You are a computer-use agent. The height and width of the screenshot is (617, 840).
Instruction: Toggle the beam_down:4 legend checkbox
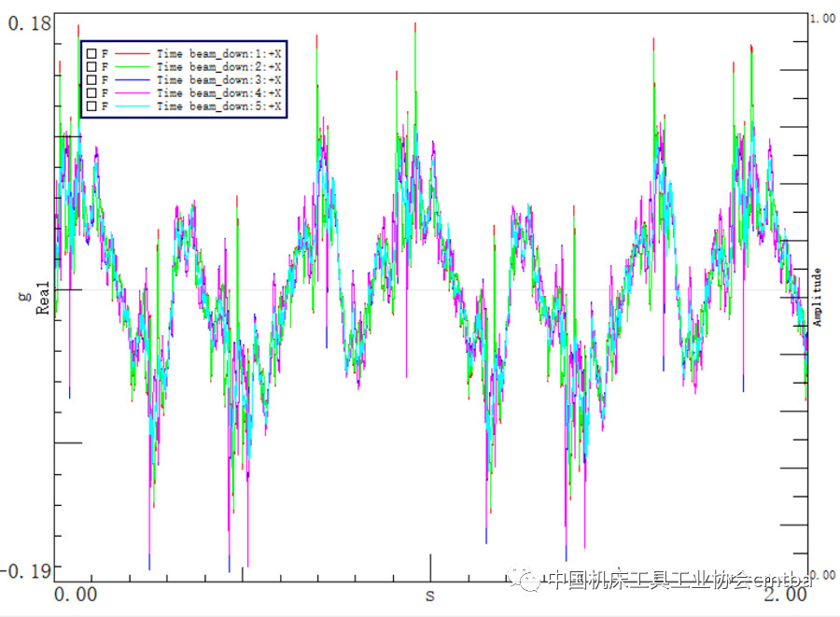[91, 93]
